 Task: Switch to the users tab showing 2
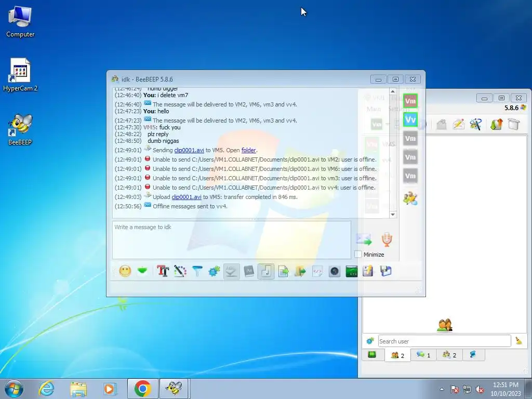[397, 355]
